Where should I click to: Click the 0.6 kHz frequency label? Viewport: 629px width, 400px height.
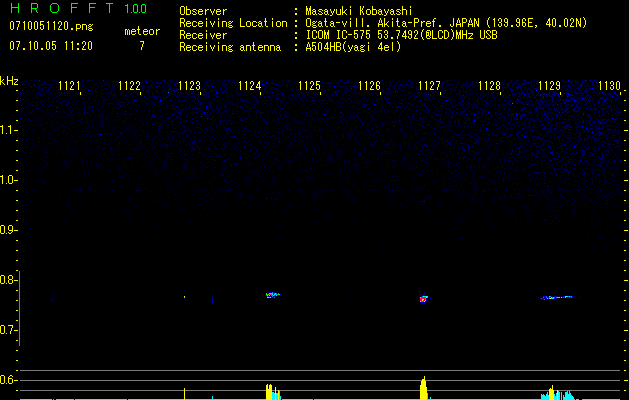click(x=7, y=380)
